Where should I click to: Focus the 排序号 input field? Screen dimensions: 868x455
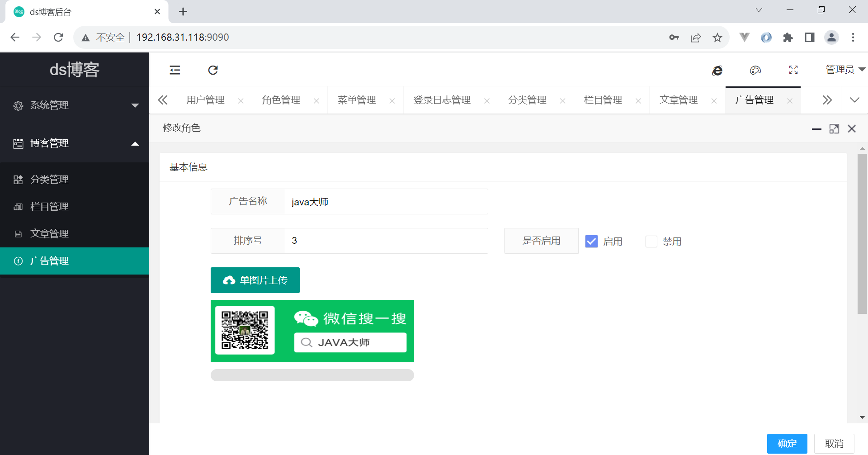(x=387, y=241)
